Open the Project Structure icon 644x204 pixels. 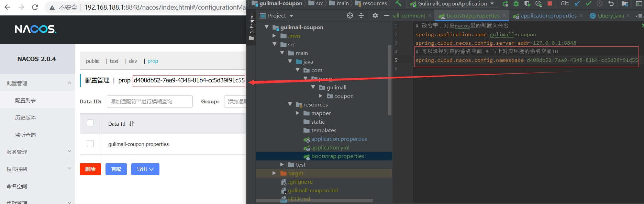click(x=625, y=4)
